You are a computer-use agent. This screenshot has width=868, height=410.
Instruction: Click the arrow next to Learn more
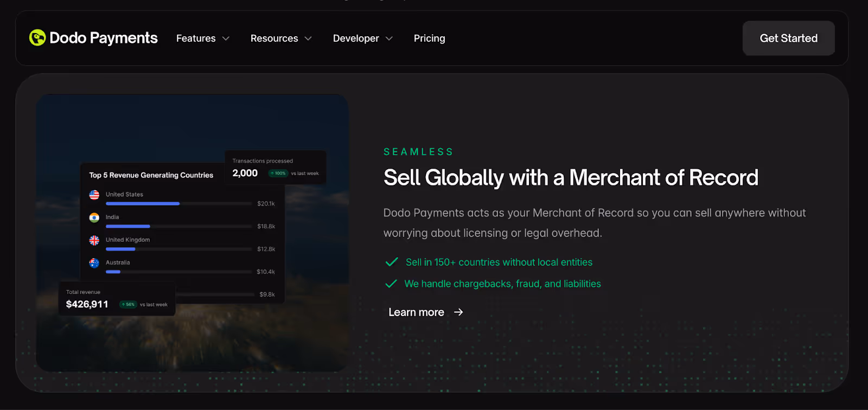(458, 312)
